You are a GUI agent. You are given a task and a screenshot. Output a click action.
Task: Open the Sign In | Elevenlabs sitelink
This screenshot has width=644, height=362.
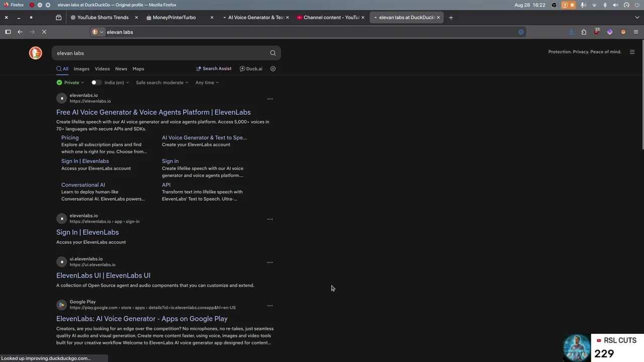pos(85,161)
